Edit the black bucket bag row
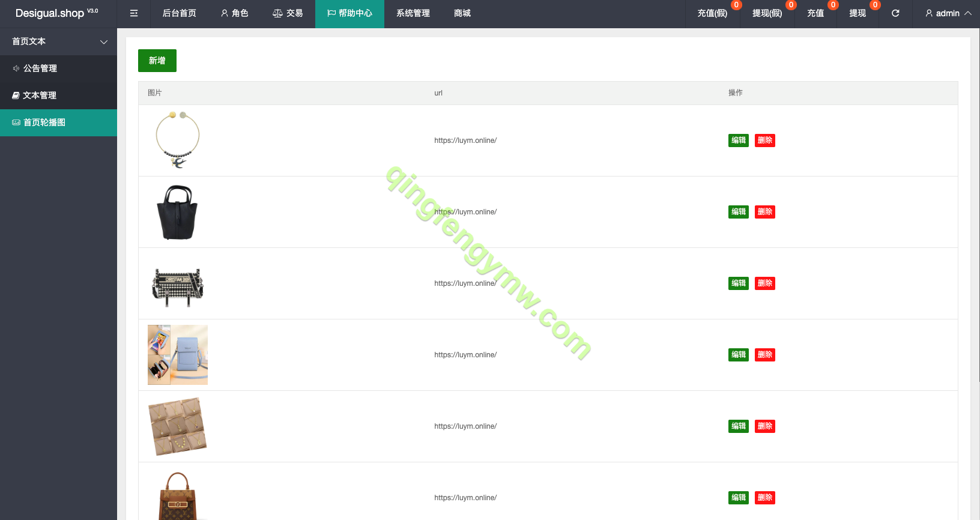This screenshot has width=980, height=520. tap(739, 212)
